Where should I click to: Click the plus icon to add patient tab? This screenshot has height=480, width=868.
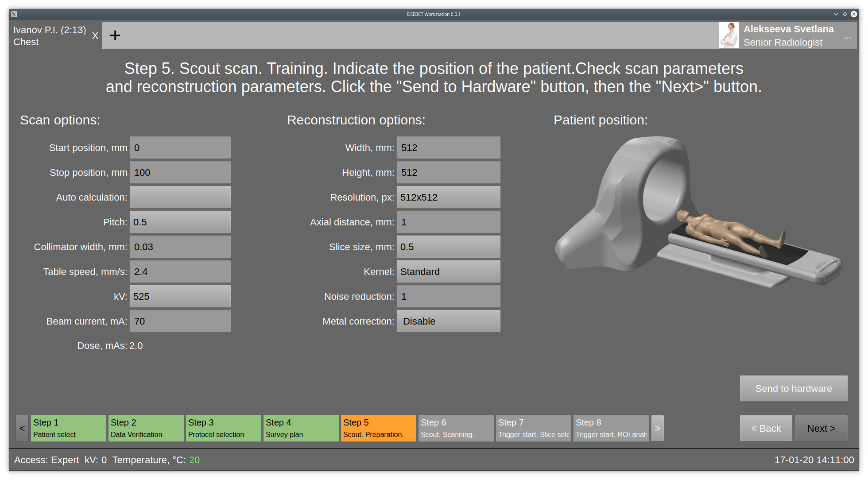tap(115, 35)
